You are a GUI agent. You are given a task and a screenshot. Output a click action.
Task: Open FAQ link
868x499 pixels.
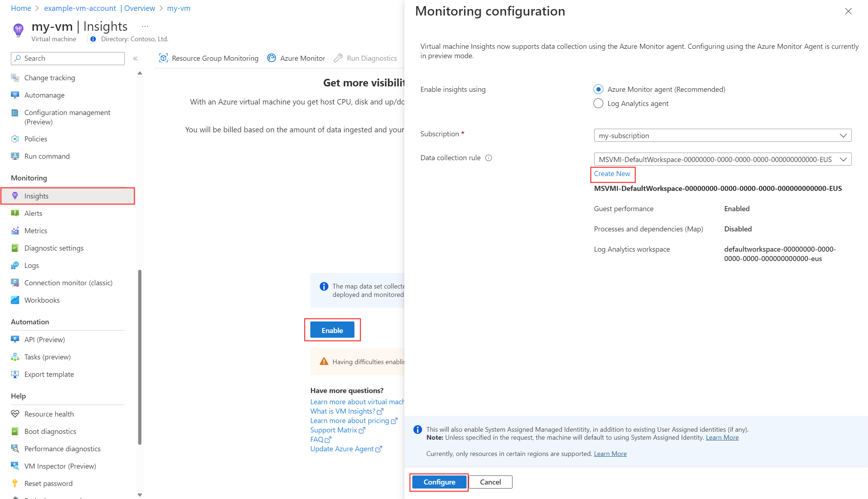tap(320, 440)
